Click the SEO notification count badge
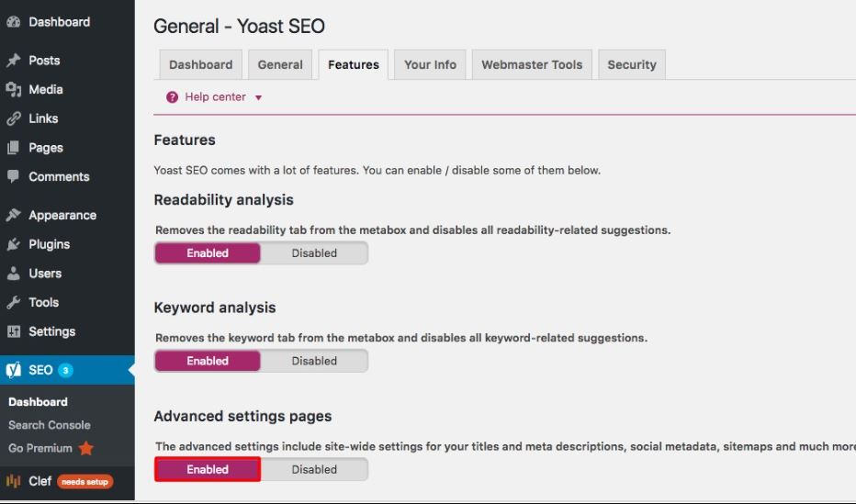This screenshot has width=856, height=504. (x=65, y=370)
